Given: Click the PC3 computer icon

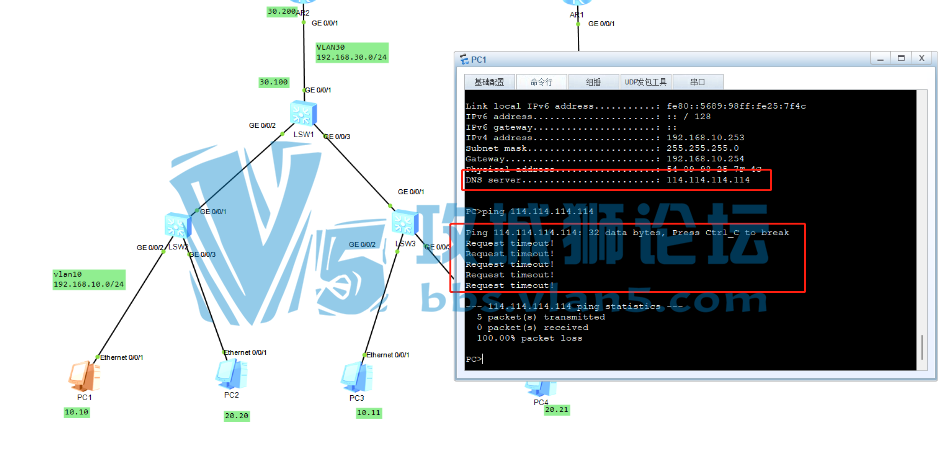Looking at the screenshot, I should [357, 378].
